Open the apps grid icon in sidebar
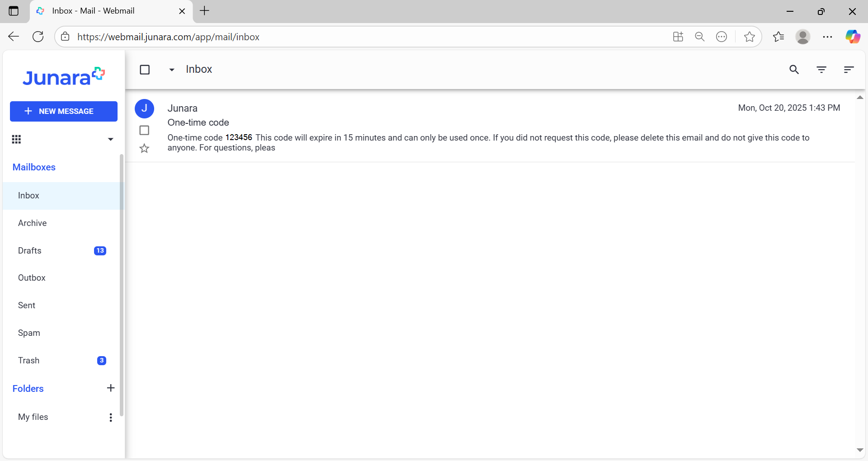The width and height of the screenshot is (868, 461). click(x=16, y=139)
